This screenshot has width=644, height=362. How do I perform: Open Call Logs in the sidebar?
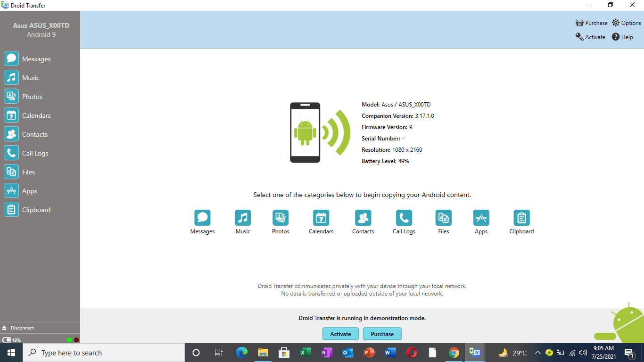point(27,153)
